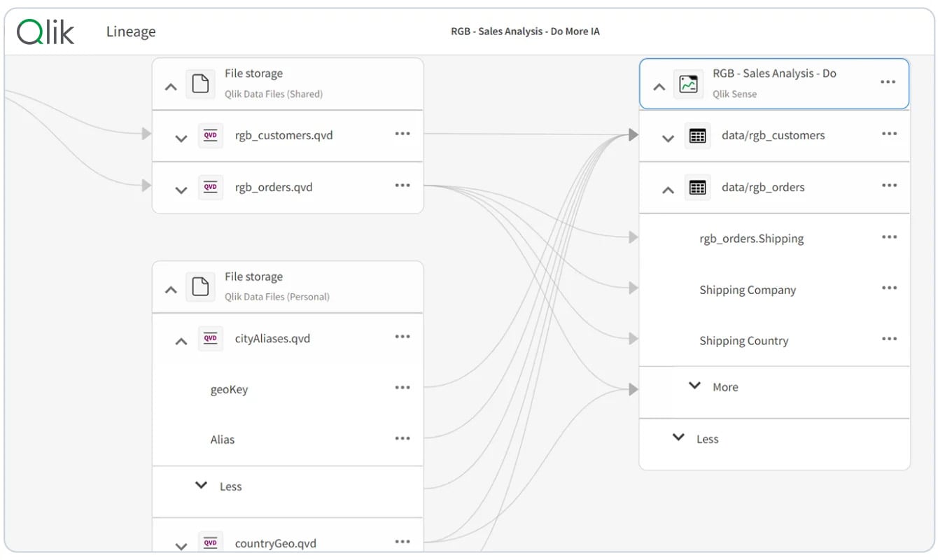938x560 pixels.
Task: Collapse the Shared File storage node
Action: pos(171,87)
